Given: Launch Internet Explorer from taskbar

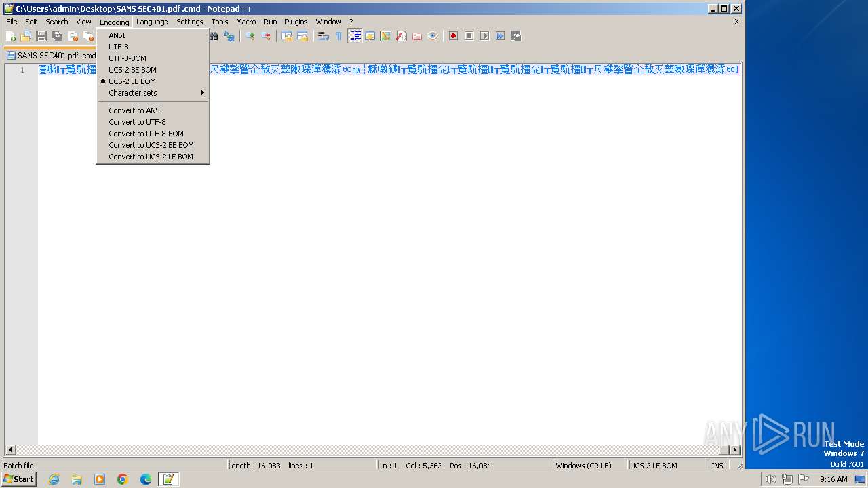Looking at the screenshot, I should (x=54, y=479).
